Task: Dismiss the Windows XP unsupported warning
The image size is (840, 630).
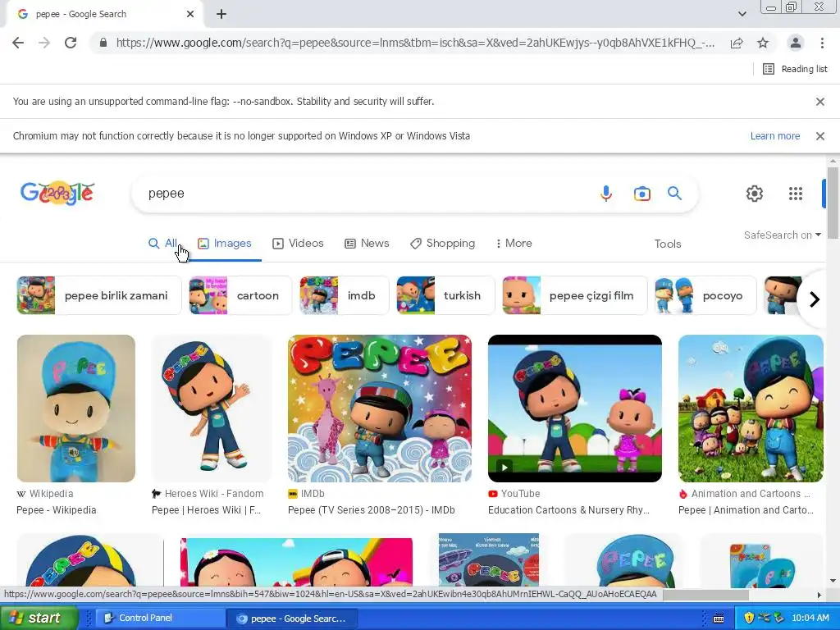Action: coord(819,136)
